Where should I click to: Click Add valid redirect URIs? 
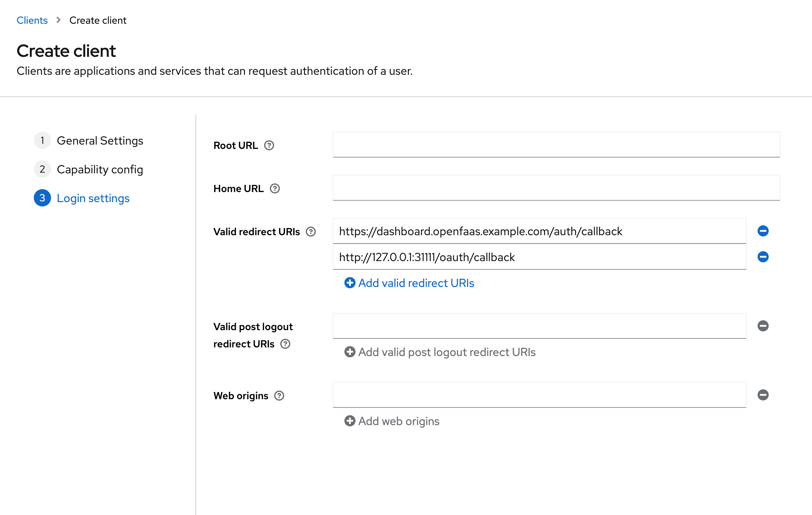pos(416,283)
